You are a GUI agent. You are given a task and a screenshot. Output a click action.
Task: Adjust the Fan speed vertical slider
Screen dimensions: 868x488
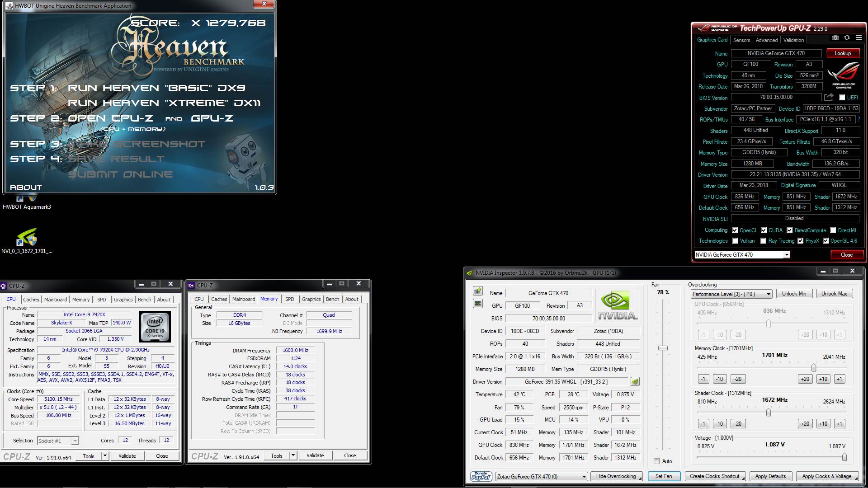pyautogui.click(x=663, y=348)
